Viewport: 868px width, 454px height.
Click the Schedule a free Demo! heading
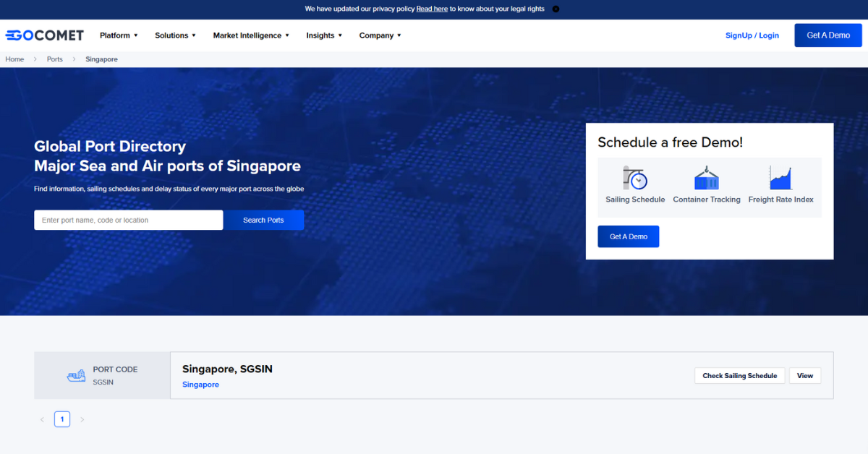point(670,142)
